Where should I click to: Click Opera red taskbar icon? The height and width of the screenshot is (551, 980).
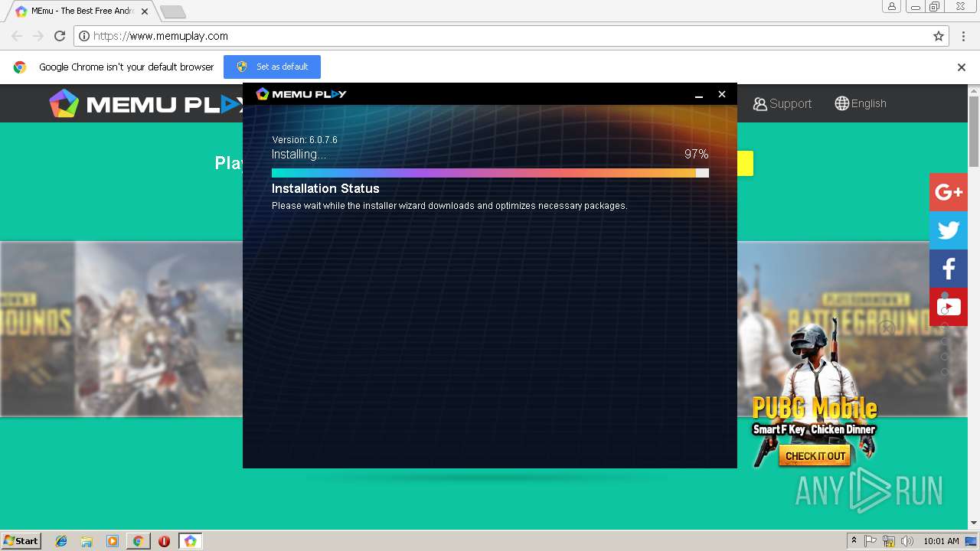point(164,541)
